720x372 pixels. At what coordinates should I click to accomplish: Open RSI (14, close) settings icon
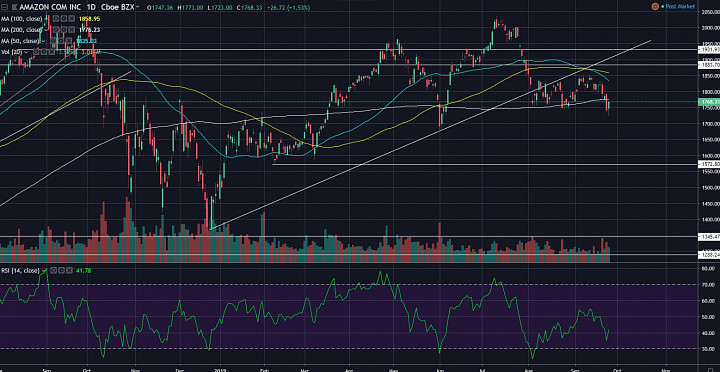click(61, 271)
